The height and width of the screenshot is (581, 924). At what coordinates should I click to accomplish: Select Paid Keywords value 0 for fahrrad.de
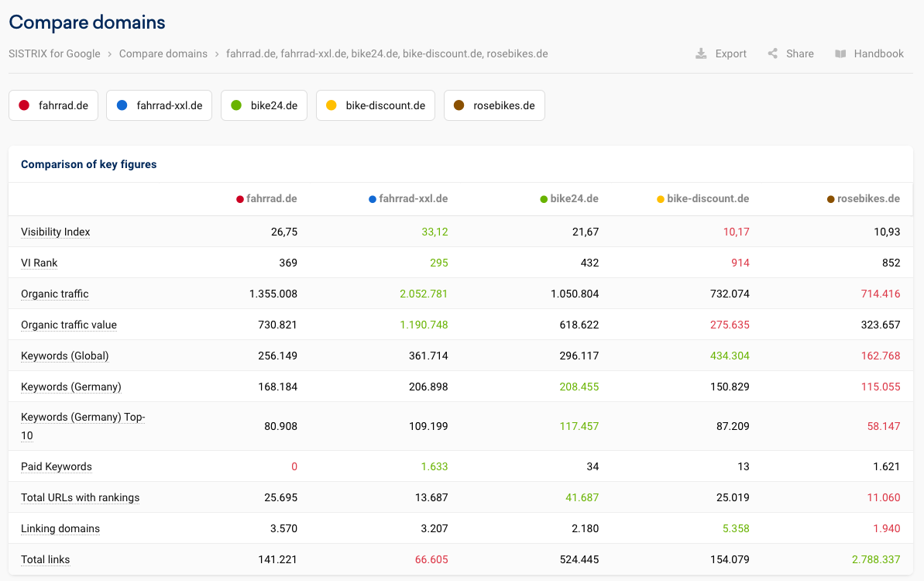tap(294, 466)
